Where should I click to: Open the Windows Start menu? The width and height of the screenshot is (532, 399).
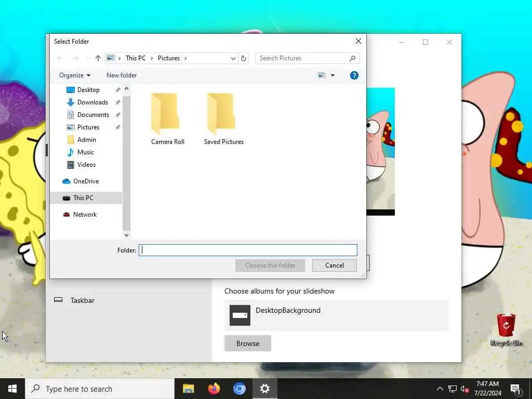[12, 389]
